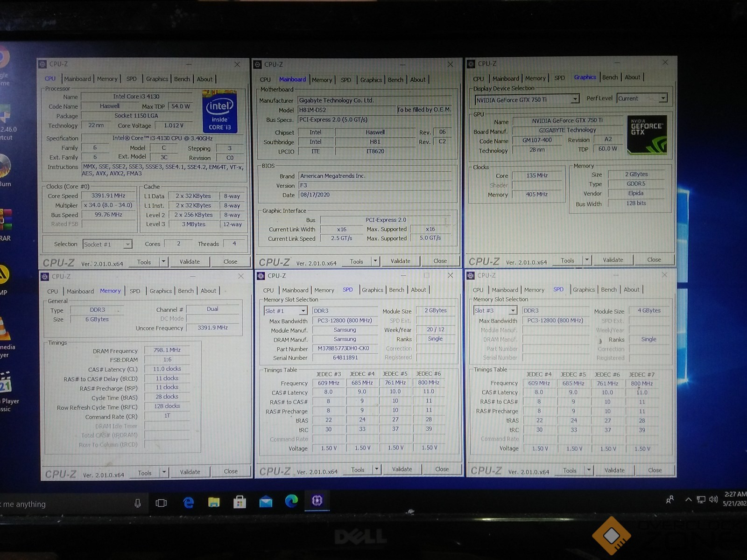Open the People icon in system tray
This screenshot has width=747, height=560.
click(x=670, y=500)
